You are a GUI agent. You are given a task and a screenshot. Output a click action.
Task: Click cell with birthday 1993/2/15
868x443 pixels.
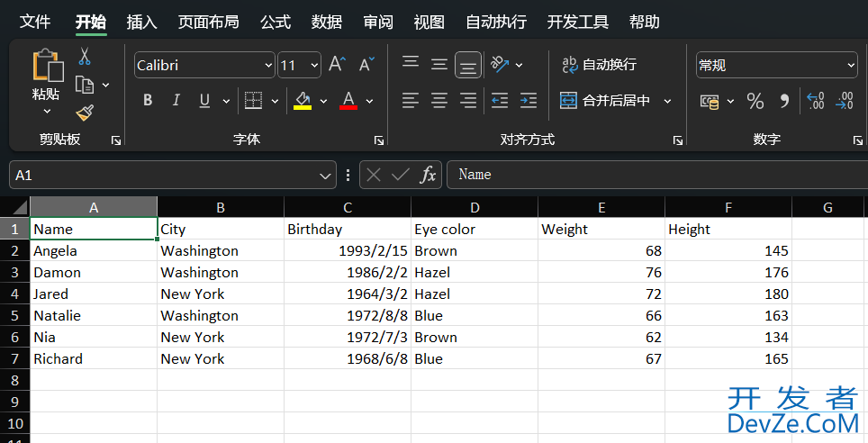pyautogui.click(x=348, y=251)
